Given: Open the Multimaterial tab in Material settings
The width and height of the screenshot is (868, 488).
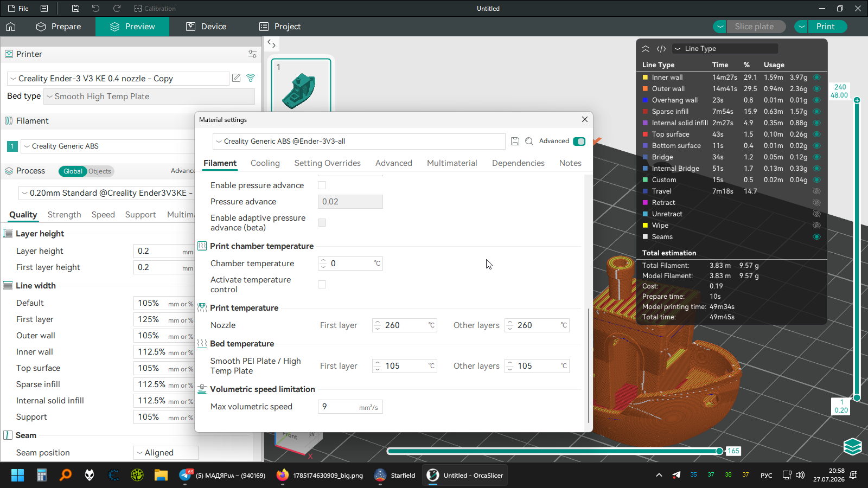Looking at the screenshot, I should pyautogui.click(x=452, y=163).
